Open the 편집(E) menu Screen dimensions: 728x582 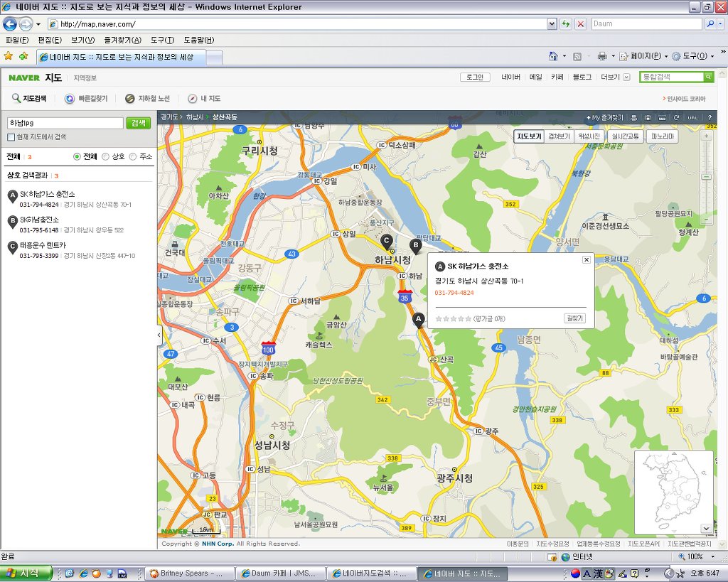pos(50,40)
